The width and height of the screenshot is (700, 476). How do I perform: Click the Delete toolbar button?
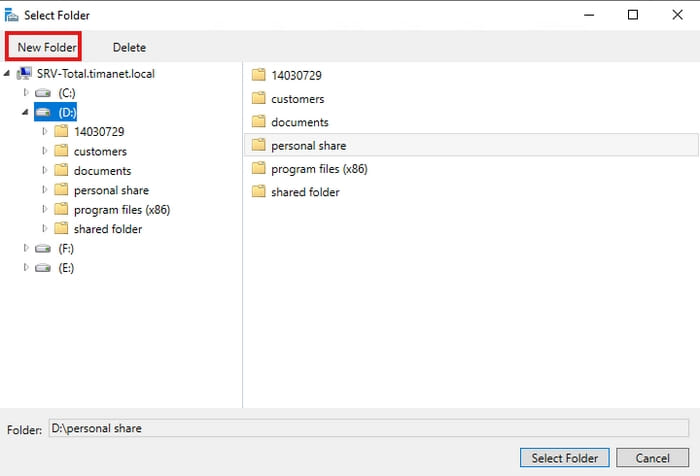point(129,47)
